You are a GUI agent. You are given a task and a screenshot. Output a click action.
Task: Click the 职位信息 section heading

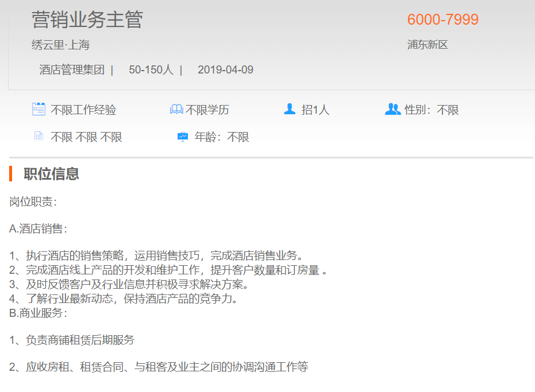tap(51, 174)
